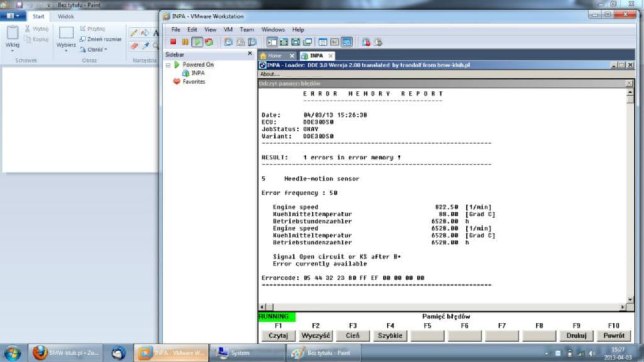Click the summary view icon in VMware toolbar
The height and width of the screenshot is (362, 644).
click(323, 42)
